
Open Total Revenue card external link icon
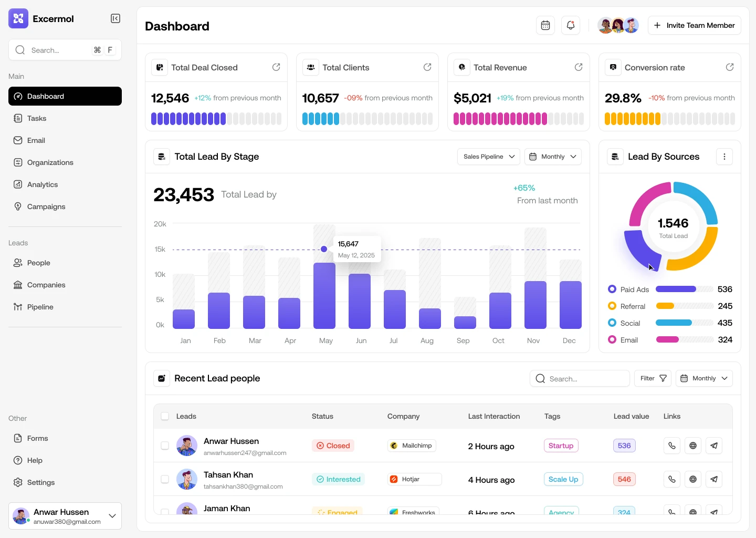[579, 67]
